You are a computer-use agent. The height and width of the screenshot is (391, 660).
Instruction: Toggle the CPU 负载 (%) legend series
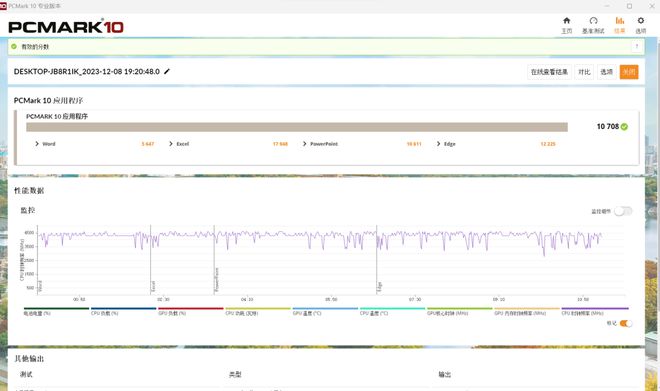pos(123,311)
